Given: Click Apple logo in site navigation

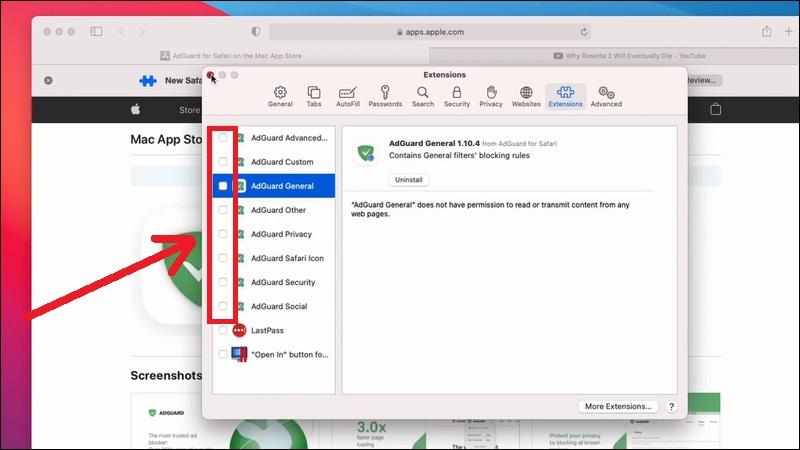Looking at the screenshot, I should pos(136,109).
